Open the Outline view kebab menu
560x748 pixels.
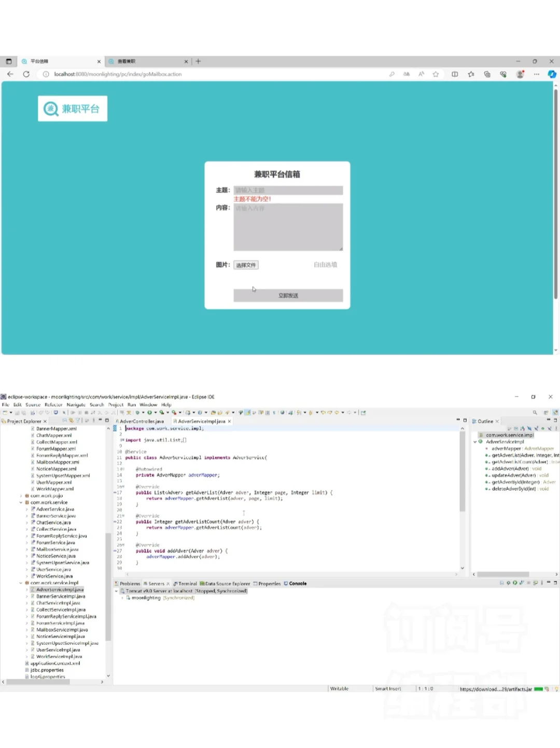click(x=556, y=429)
